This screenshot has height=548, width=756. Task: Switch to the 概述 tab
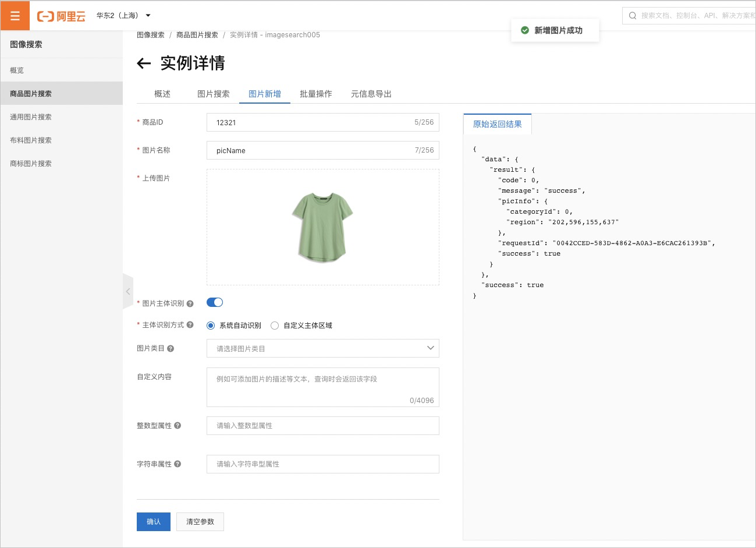[x=162, y=94]
